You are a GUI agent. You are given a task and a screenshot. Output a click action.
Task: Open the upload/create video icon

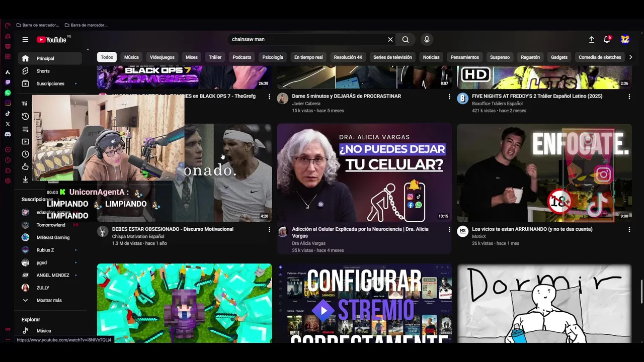[592, 39]
